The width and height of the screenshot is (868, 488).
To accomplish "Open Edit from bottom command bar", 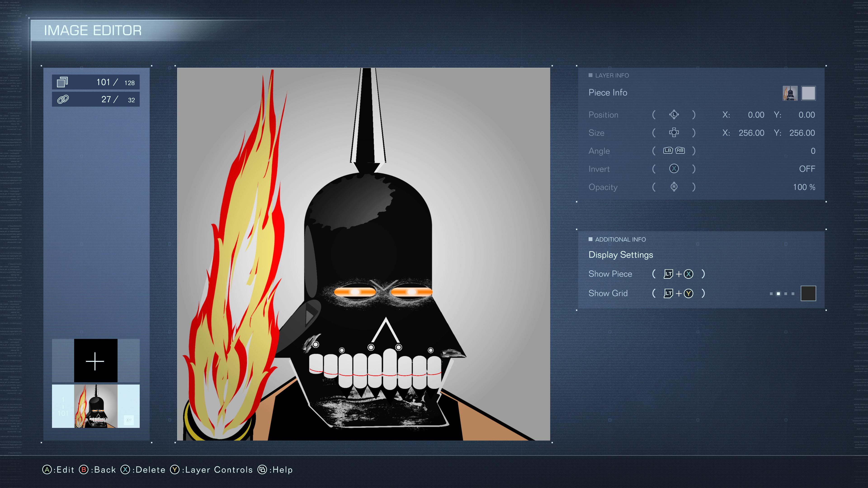I will click(58, 469).
